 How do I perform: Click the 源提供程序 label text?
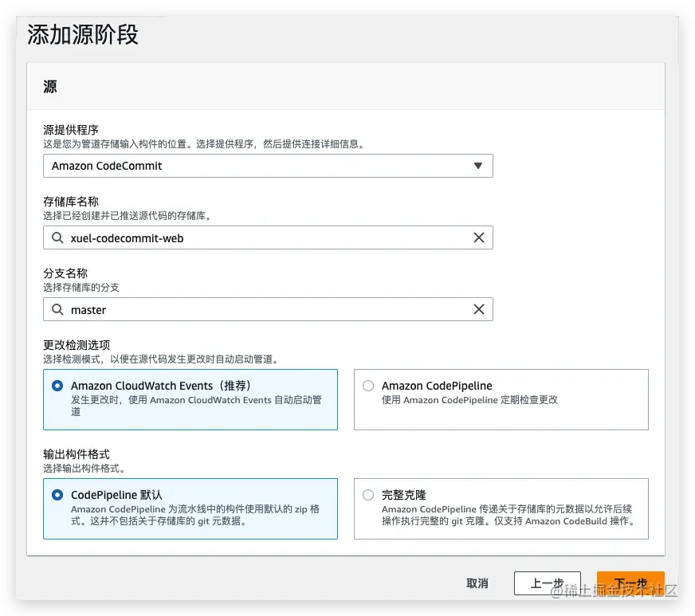tap(71, 130)
